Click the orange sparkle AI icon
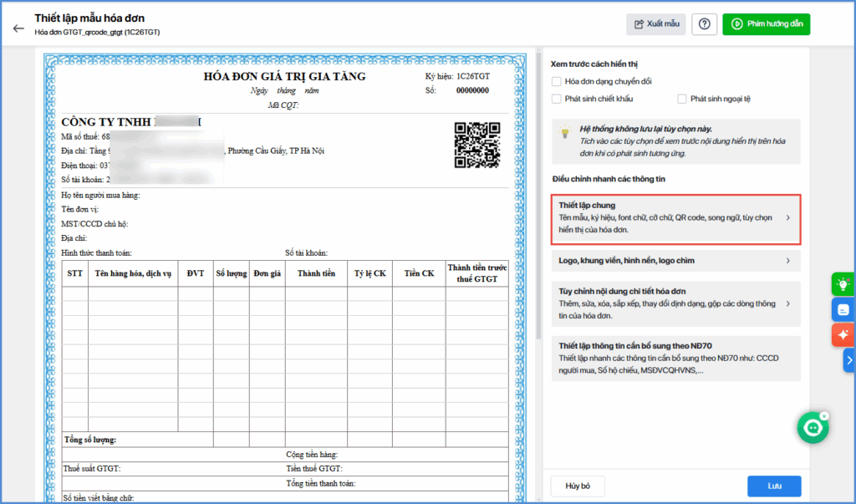 click(x=843, y=334)
